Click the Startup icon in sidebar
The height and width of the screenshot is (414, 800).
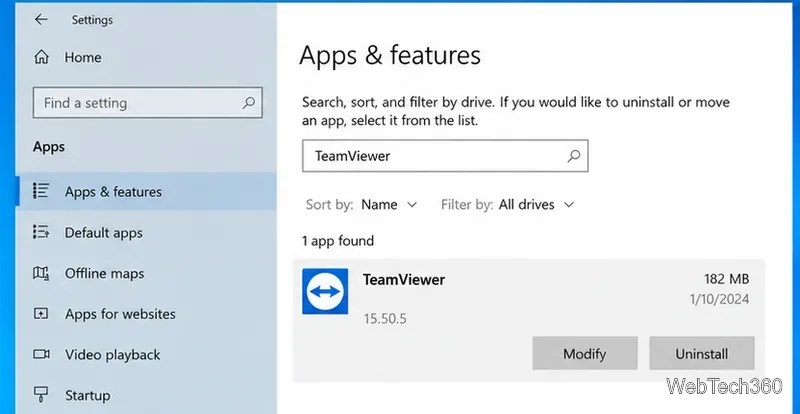point(41,395)
